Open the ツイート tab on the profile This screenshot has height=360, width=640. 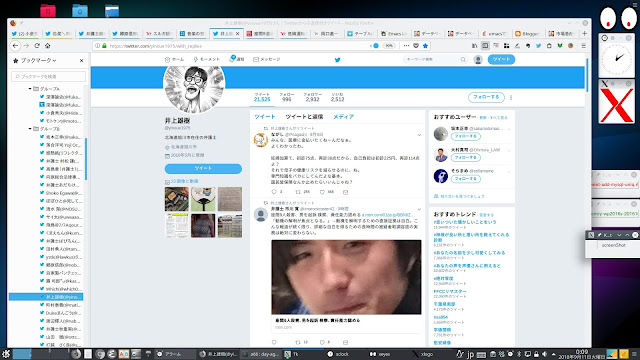[265, 117]
